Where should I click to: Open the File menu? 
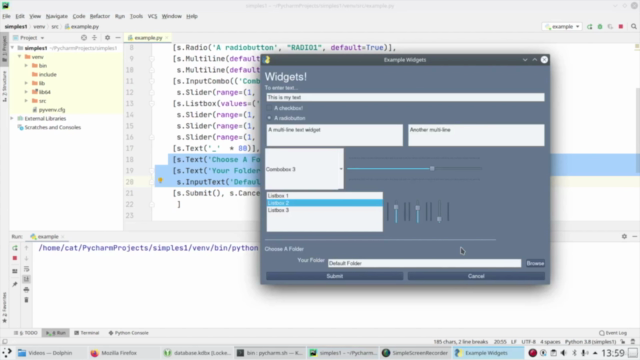[x=6, y=16]
